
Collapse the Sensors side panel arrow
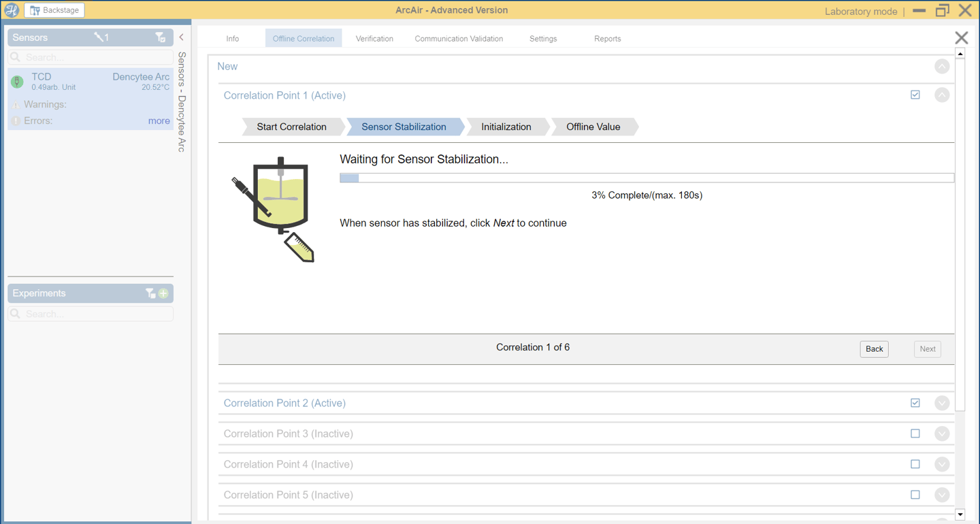click(x=182, y=37)
